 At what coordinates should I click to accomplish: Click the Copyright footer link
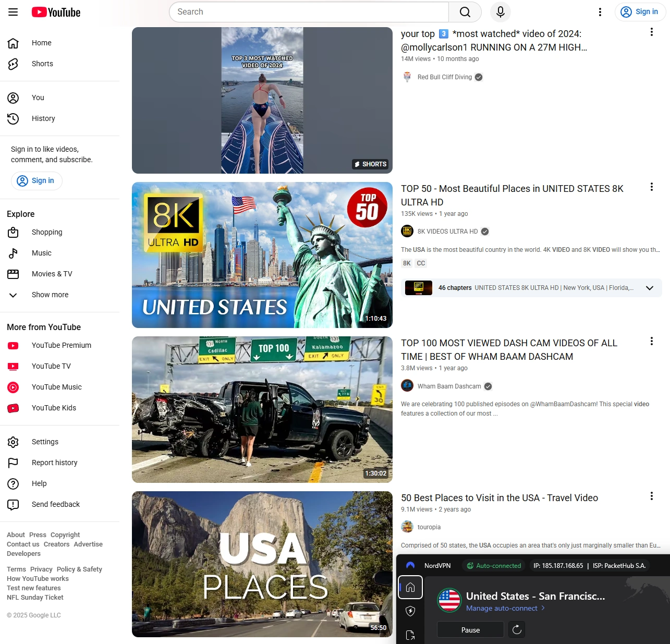tap(65, 535)
